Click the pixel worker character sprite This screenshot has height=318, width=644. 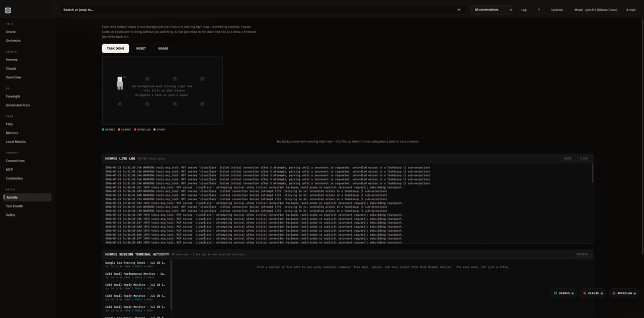[120, 83]
